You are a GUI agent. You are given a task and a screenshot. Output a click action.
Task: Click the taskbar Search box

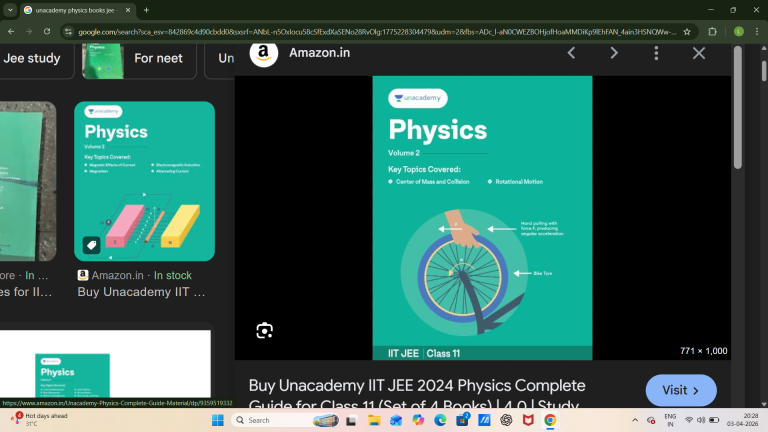285,420
